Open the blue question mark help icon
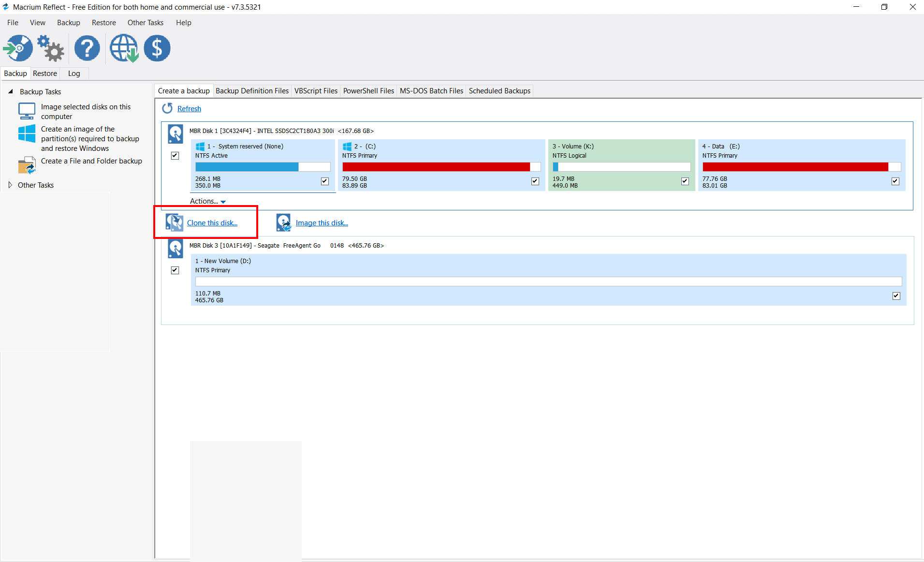Viewport: 924px width, 562px height. click(87, 48)
